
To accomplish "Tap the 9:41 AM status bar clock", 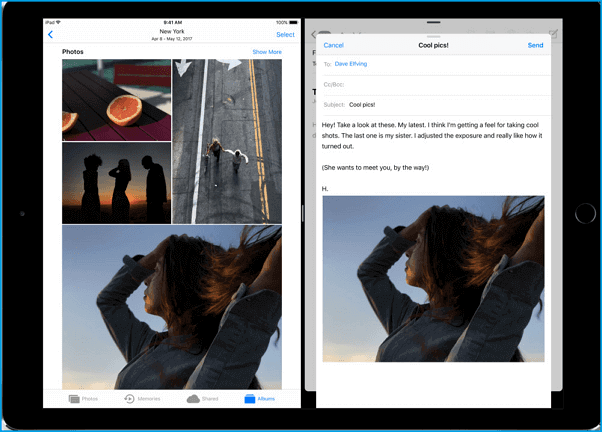I will click(173, 22).
